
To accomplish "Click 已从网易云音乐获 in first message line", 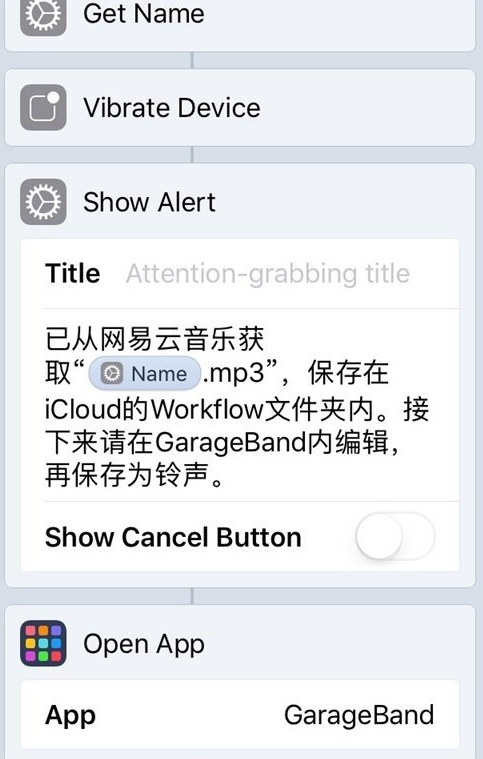I will tap(155, 339).
